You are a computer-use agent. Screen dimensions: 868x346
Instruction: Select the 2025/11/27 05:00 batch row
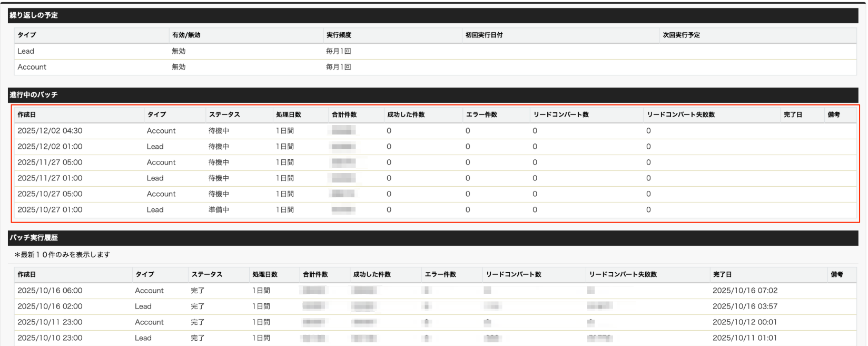point(50,162)
